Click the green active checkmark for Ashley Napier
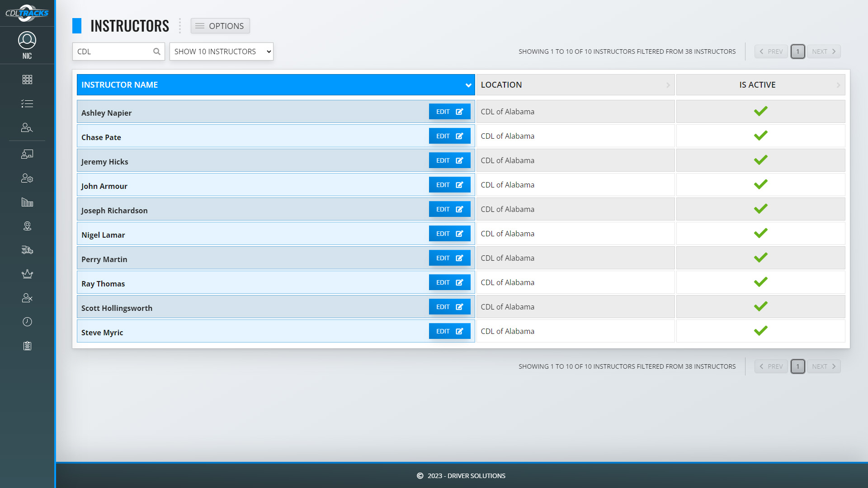Image resolution: width=868 pixels, height=488 pixels. pyautogui.click(x=761, y=111)
